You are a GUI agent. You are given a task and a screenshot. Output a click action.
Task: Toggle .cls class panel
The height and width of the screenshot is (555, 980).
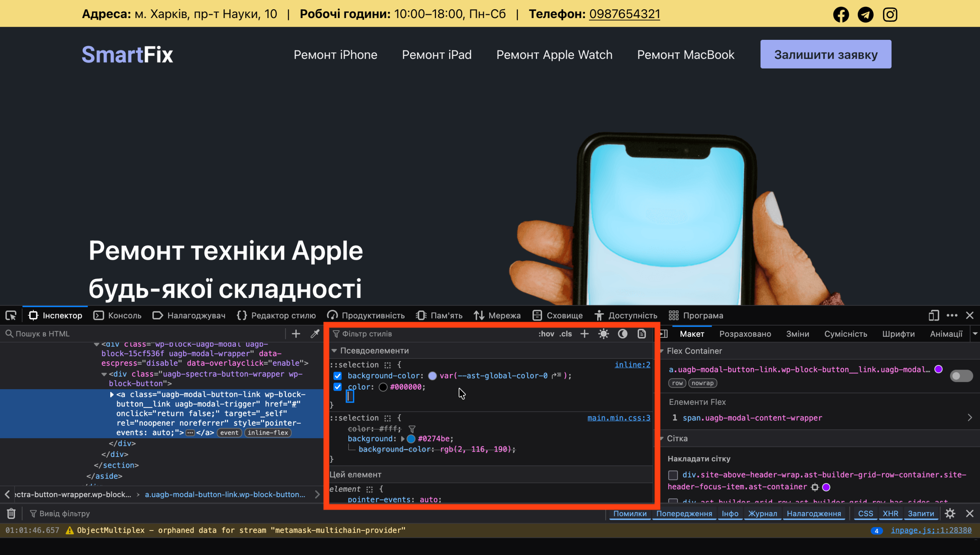[x=565, y=334]
